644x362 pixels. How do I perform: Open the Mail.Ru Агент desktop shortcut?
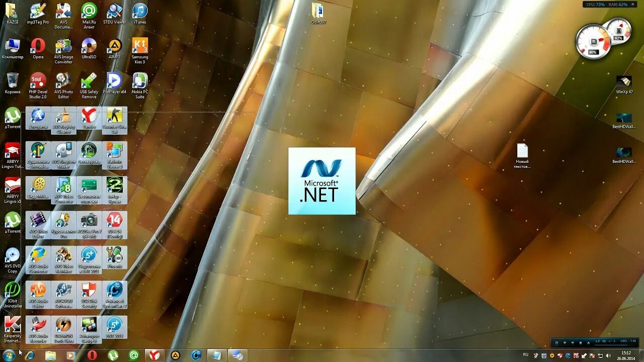89,16
